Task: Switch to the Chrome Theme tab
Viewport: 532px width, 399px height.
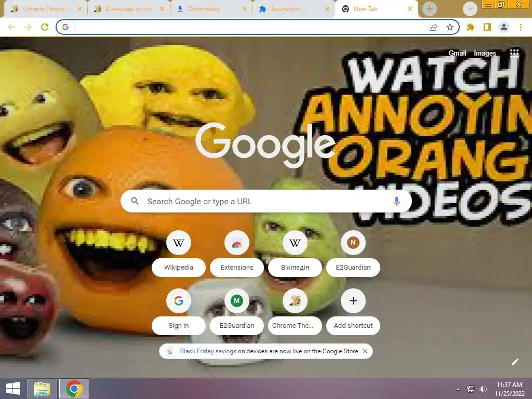Action: 45,9
